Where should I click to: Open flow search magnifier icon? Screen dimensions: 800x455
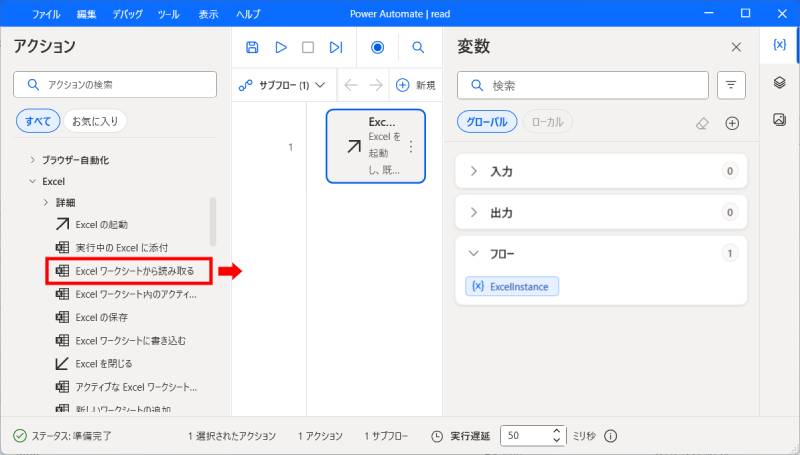[x=418, y=47]
